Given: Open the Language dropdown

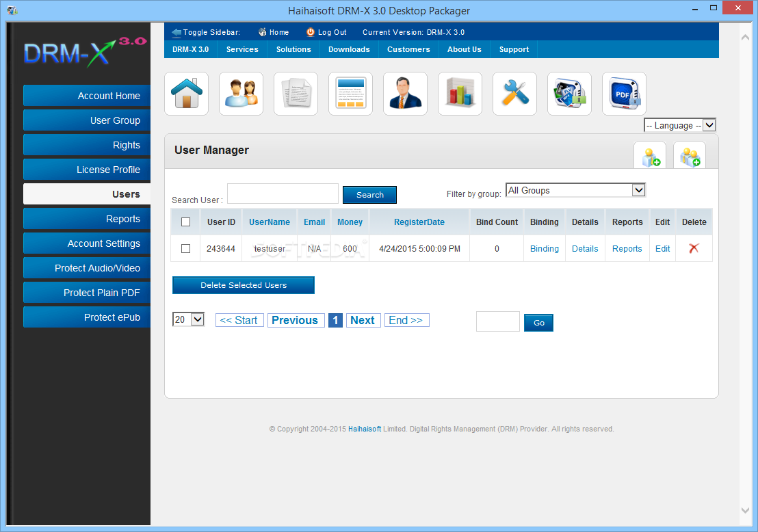Looking at the screenshot, I should pyautogui.click(x=680, y=126).
